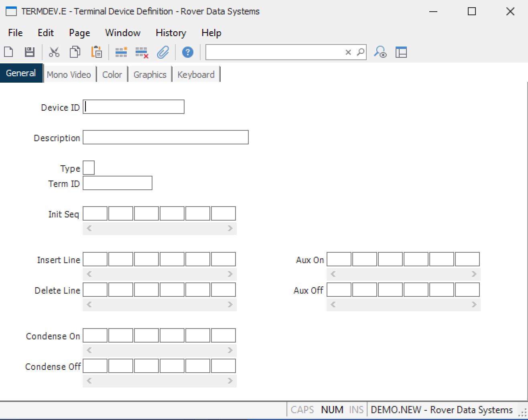Switch to the Mono Video tab

(x=69, y=75)
